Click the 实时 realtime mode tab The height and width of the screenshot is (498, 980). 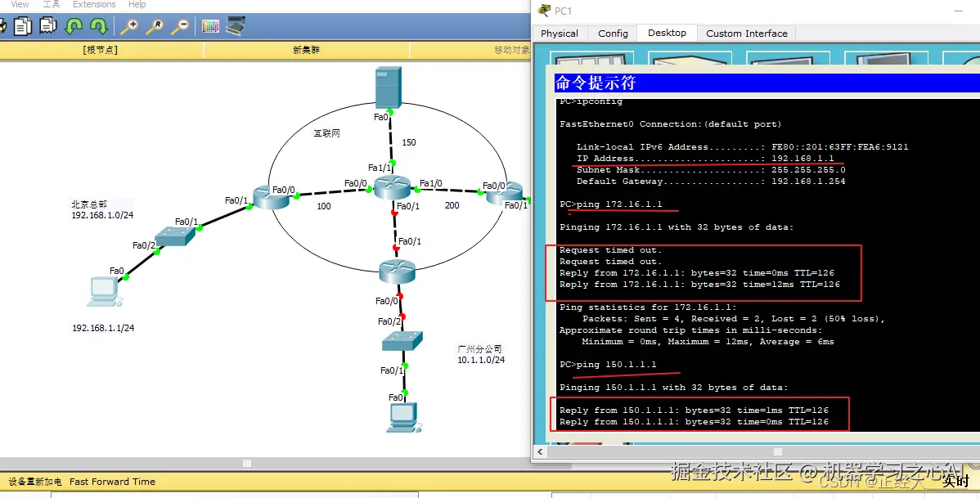[955, 481]
